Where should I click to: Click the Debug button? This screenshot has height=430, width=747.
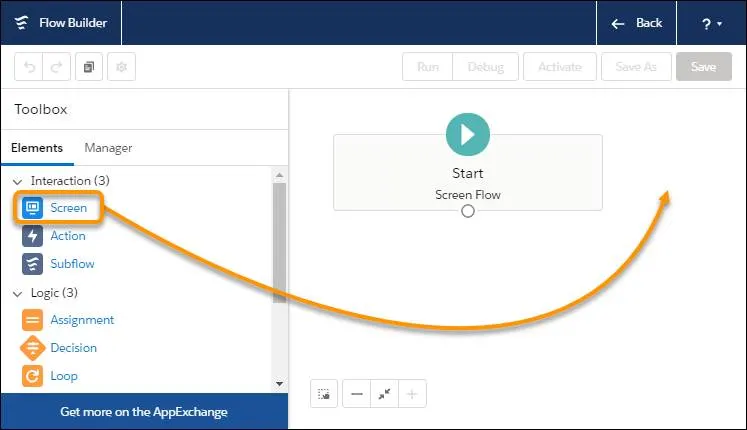[x=485, y=67]
